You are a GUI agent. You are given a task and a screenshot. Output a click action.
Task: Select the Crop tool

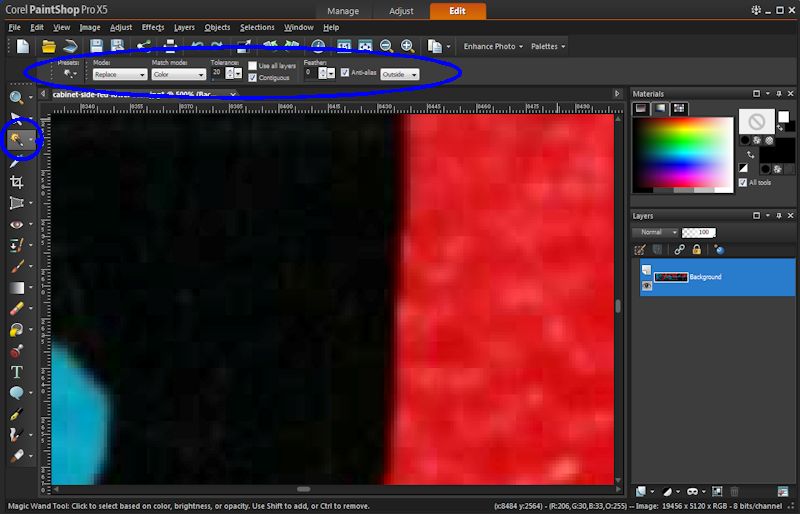17,182
